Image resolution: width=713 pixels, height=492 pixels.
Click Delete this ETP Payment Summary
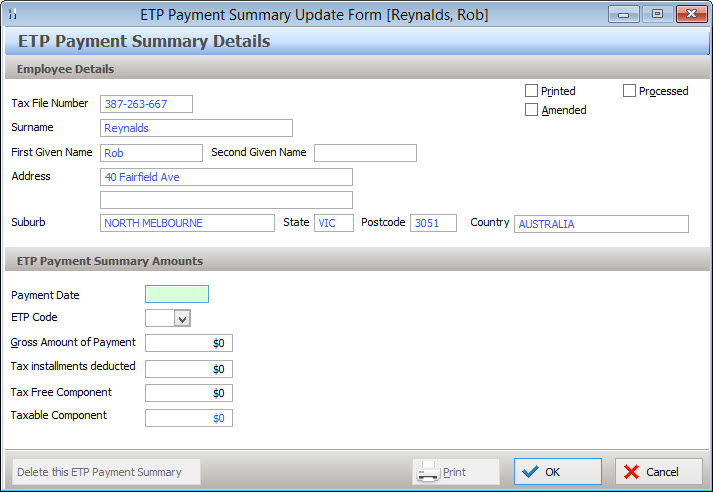106,472
